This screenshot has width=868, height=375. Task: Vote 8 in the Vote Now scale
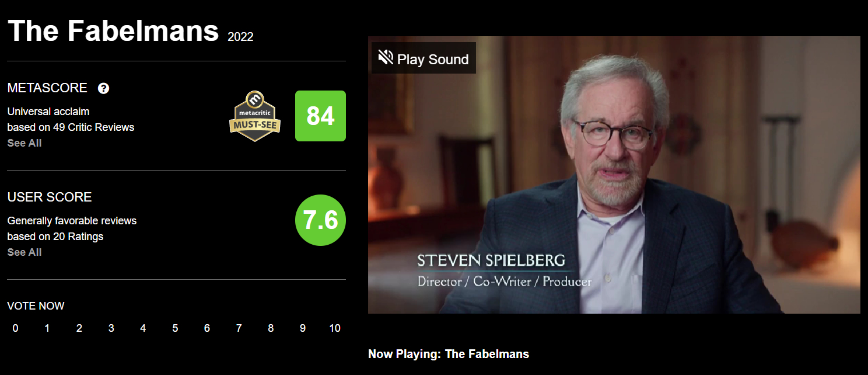click(x=271, y=328)
